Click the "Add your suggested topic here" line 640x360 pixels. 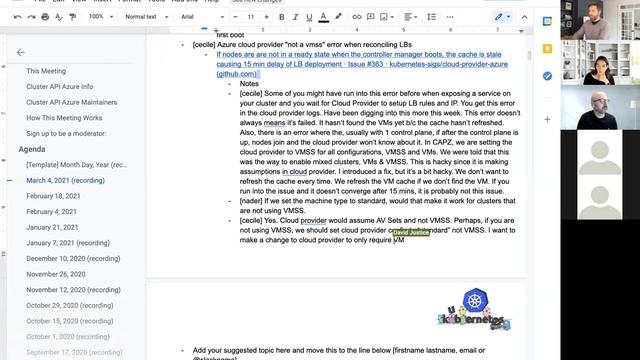coord(339,350)
